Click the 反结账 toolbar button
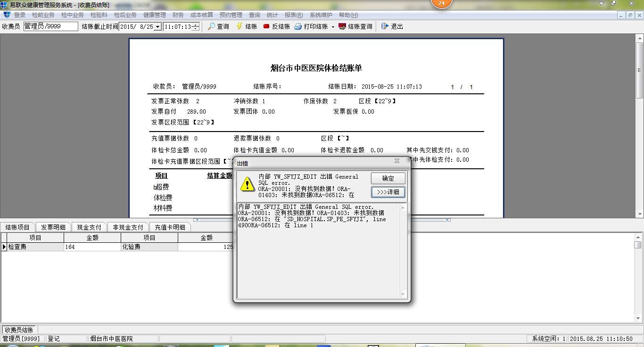Screen dimensions: 644x347 [276, 26]
